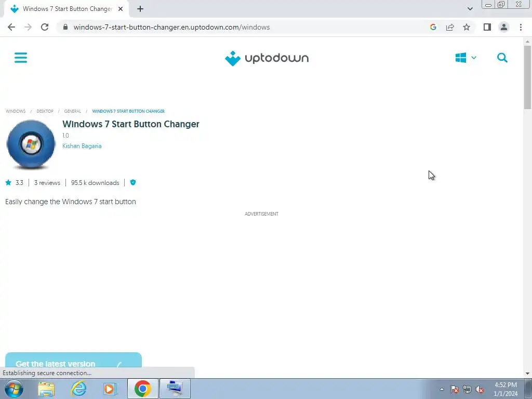This screenshot has height=399, width=532.
Task: Open the hamburger menu on Uptodown
Action: click(x=21, y=58)
